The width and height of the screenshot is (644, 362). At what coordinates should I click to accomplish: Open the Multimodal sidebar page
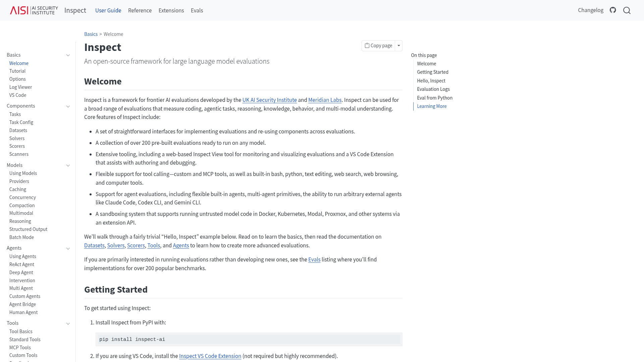(x=21, y=213)
